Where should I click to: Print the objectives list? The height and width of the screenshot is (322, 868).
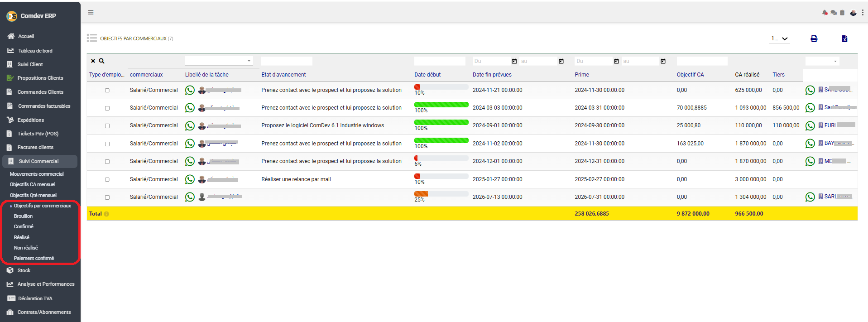coord(814,39)
